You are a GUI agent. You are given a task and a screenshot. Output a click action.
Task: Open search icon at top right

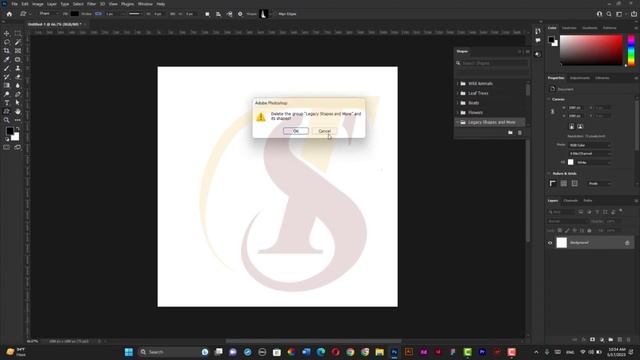(609, 14)
